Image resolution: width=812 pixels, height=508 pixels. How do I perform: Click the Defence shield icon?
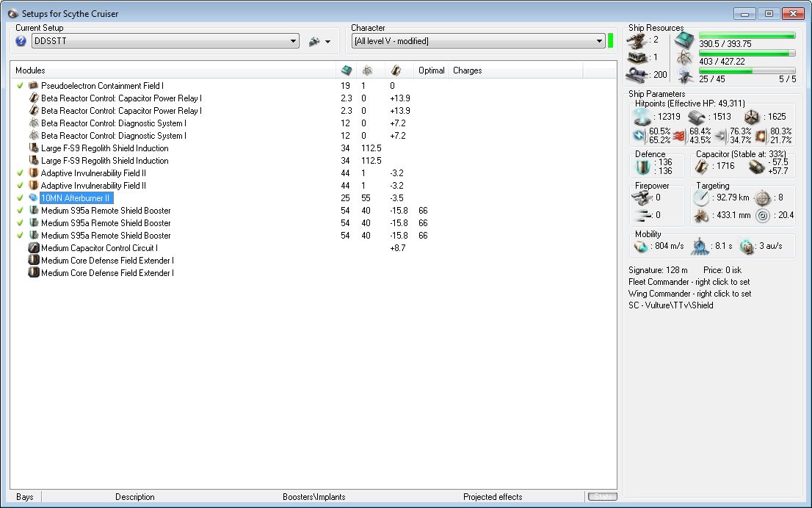(x=642, y=167)
